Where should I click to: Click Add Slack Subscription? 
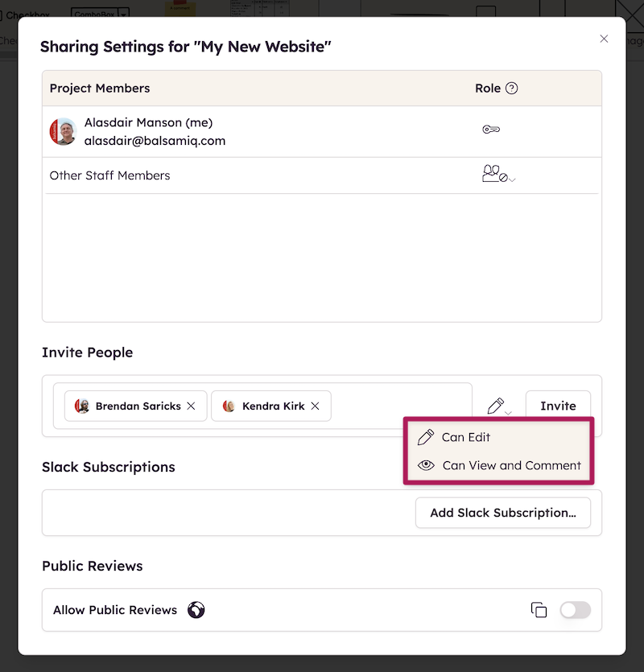click(x=502, y=513)
